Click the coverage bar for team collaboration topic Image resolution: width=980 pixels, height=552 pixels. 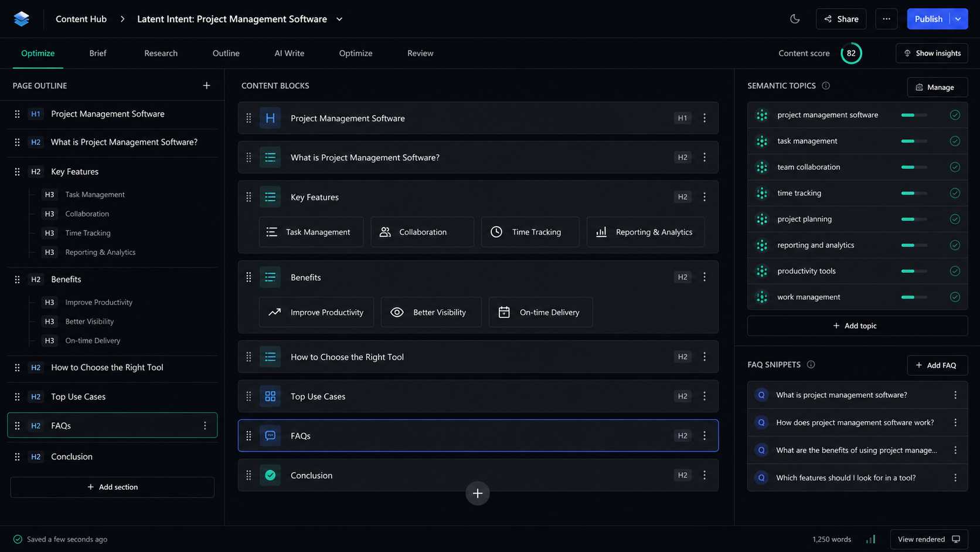pyautogui.click(x=914, y=167)
